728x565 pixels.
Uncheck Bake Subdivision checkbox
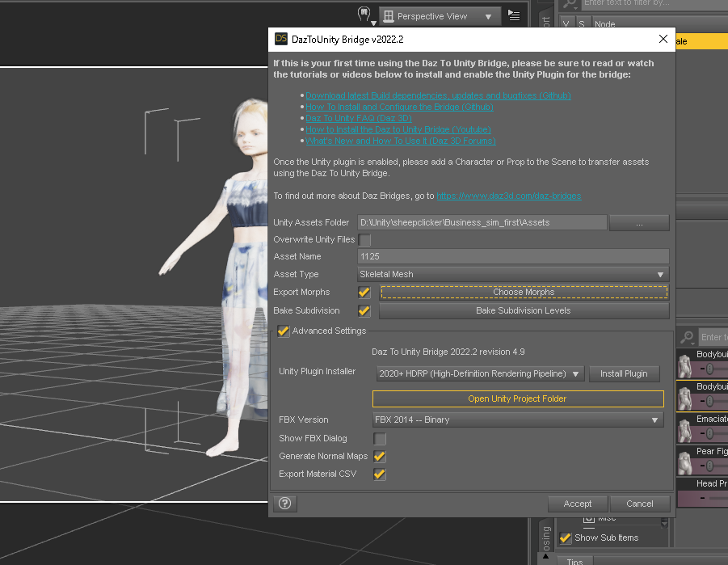(364, 311)
